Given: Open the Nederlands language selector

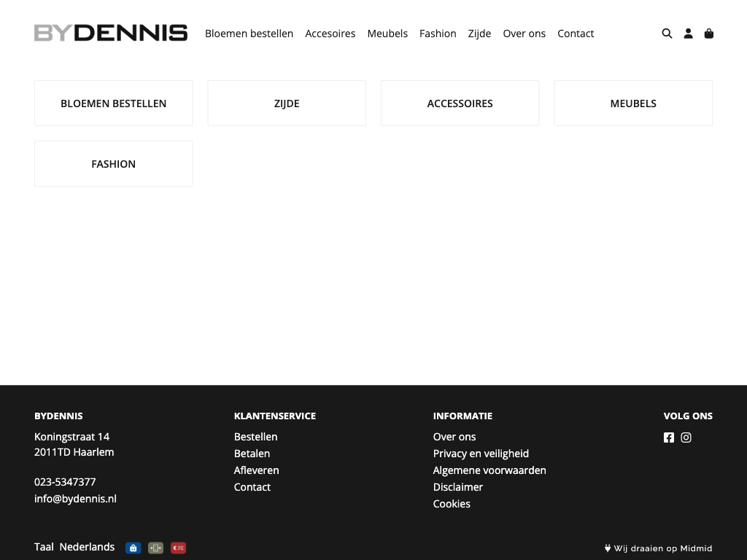Looking at the screenshot, I should (x=87, y=547).
